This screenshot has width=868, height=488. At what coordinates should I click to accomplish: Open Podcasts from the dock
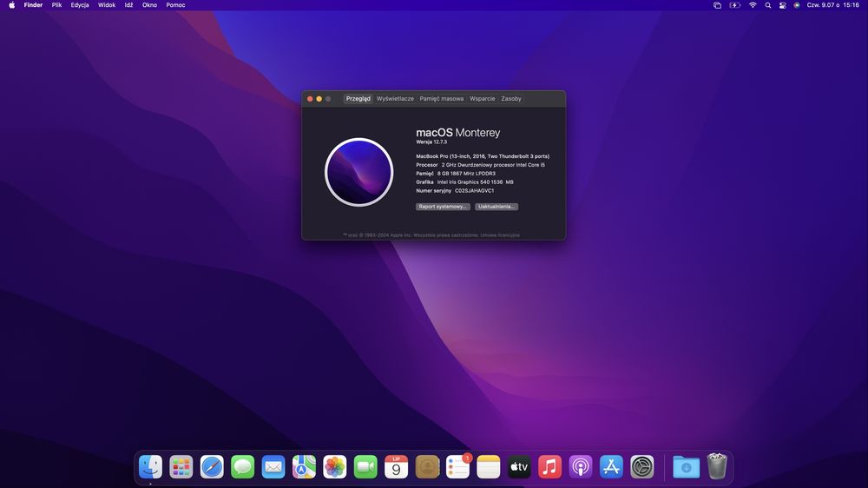pyautogui.click(x=581, y=467)
